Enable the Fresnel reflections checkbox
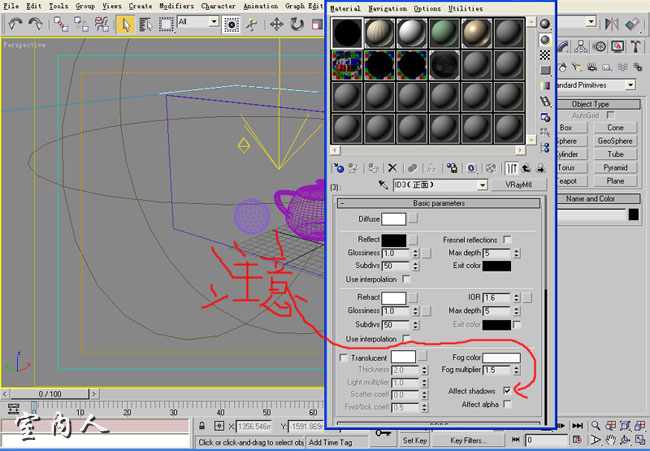Image resolution: width=650 pixels, height=451 pixels. pyautogui.click(x=507, y=240)
